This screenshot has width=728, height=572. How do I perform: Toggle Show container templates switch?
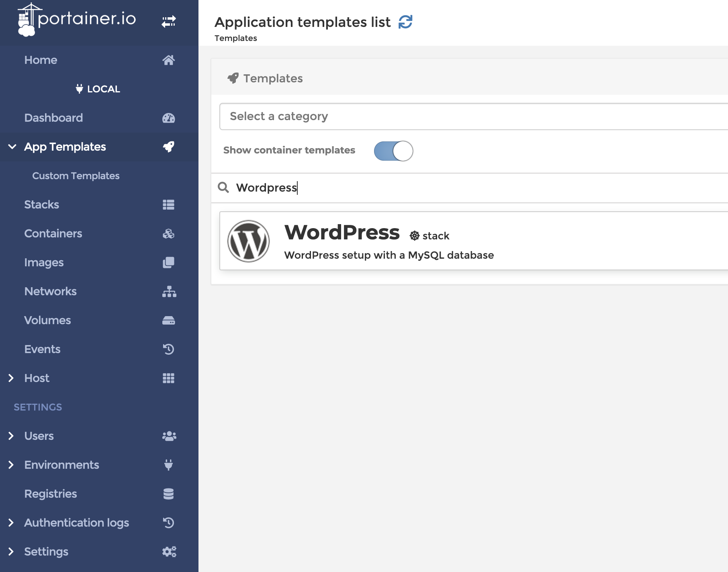pos(393,151)
